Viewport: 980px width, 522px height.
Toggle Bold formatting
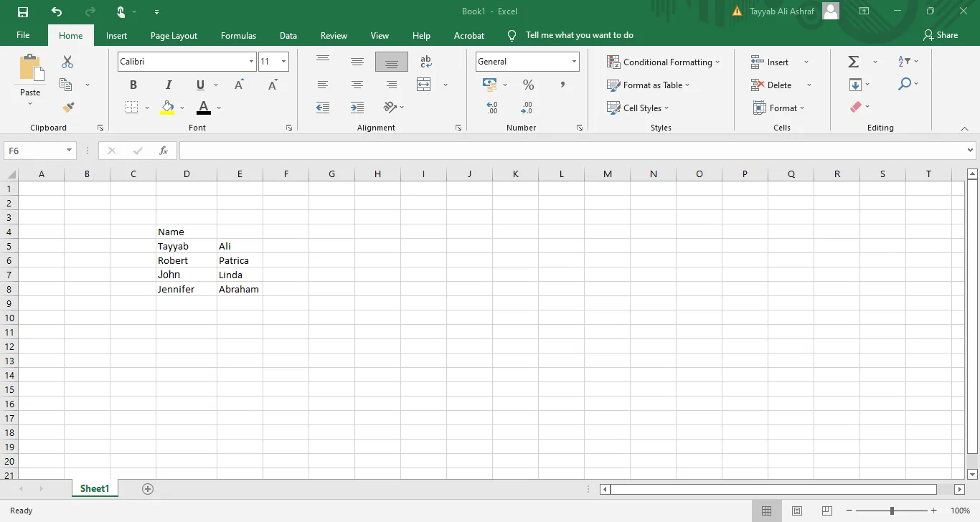133,85
